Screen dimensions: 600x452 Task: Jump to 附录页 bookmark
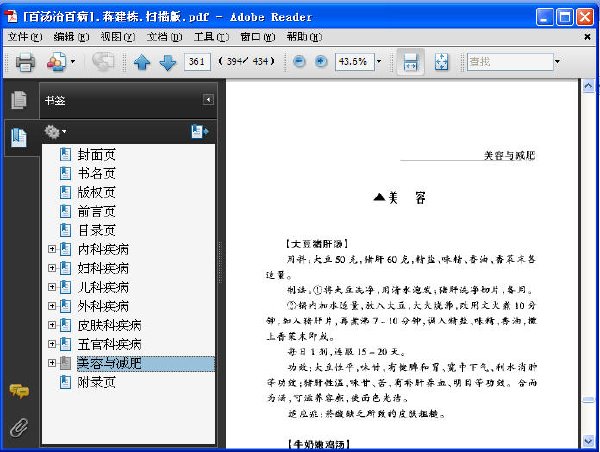click(96, 382)
